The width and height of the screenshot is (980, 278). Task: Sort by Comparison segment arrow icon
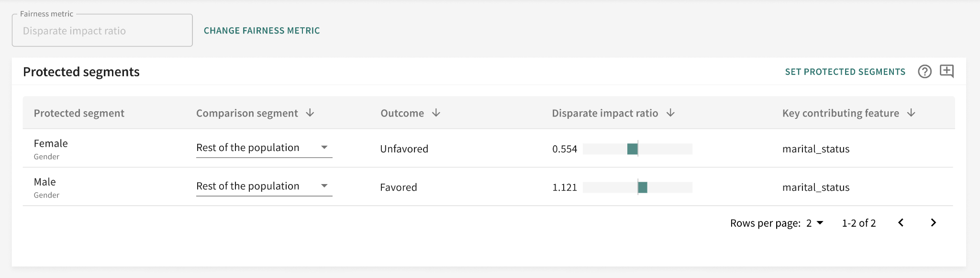pos(310,113)
